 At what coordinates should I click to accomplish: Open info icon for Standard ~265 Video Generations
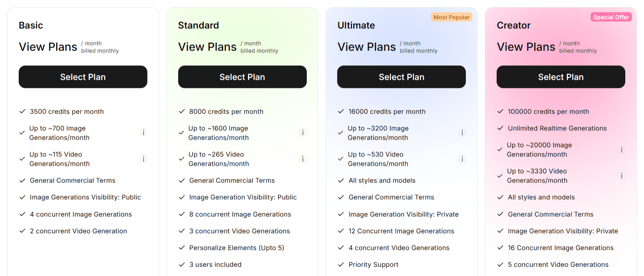pyautogui.click(x=303, y=159)
